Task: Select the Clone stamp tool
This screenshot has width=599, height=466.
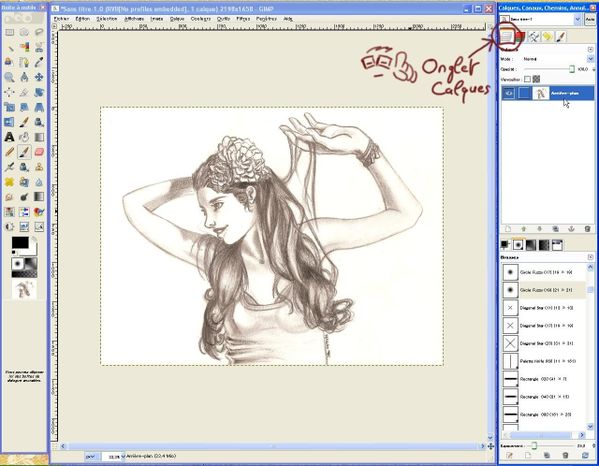Action: (39, 167)
